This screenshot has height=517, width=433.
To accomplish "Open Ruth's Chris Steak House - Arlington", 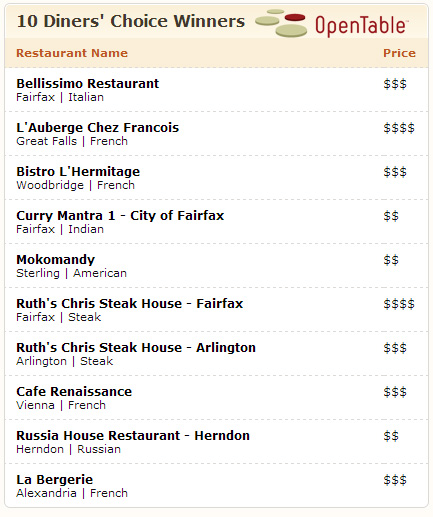I will [136, 348].
